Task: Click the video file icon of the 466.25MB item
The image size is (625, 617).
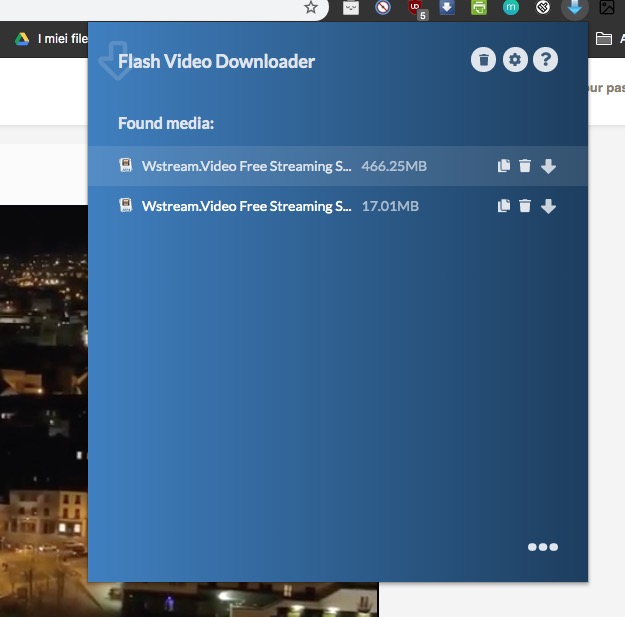Action: coord(126,166)
